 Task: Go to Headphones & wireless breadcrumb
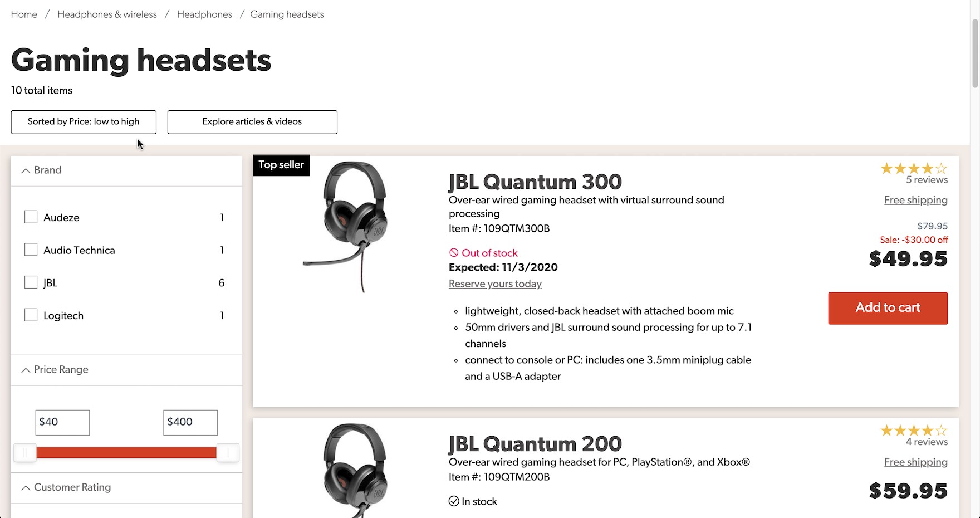pyautogui.click(x=107, y=14)
